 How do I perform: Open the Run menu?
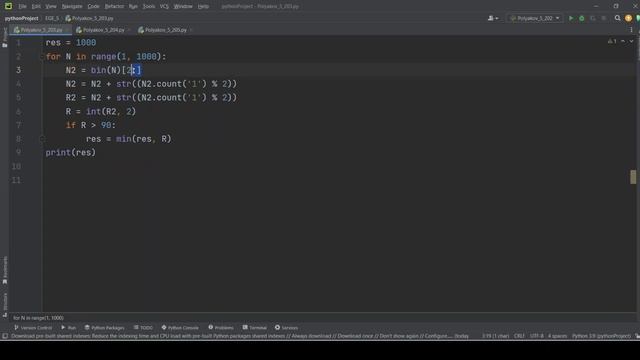tap(133, 7)
